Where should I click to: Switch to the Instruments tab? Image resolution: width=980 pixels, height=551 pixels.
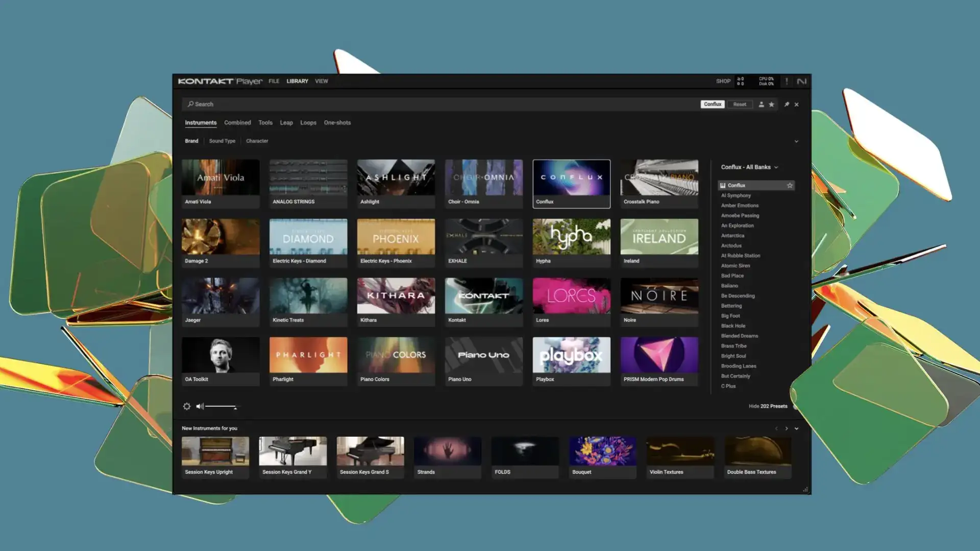tap(201, 123)
